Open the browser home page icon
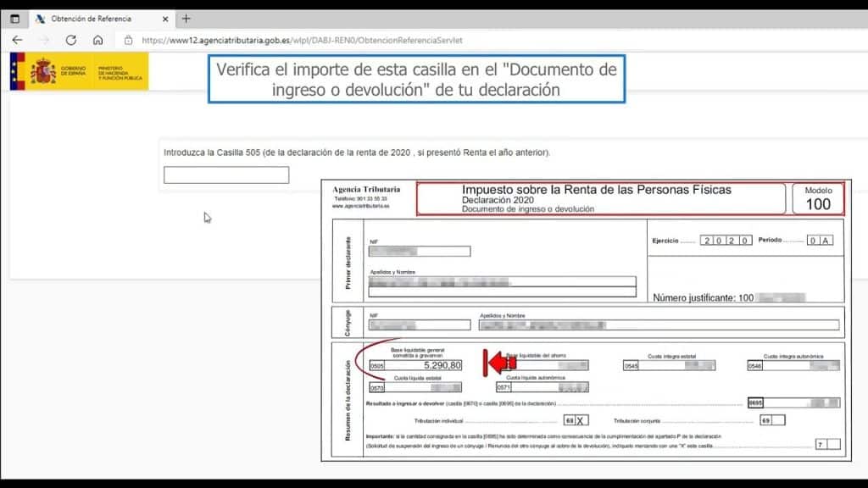 point(98,38)
